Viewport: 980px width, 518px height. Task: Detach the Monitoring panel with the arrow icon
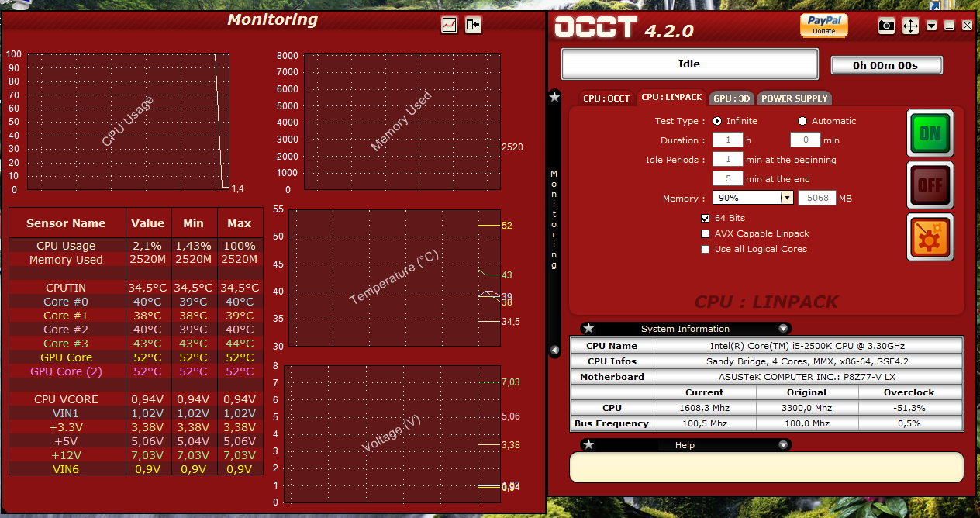pos(473,25)
